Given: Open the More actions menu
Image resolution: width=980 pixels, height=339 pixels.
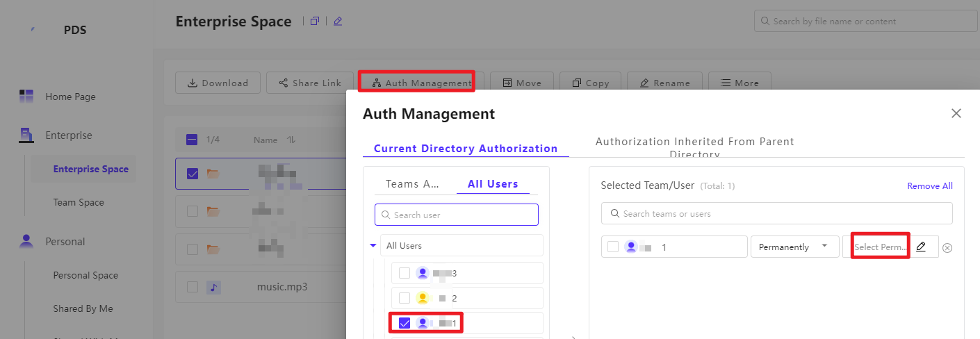Looking at the screenshot, I should 740,83.
